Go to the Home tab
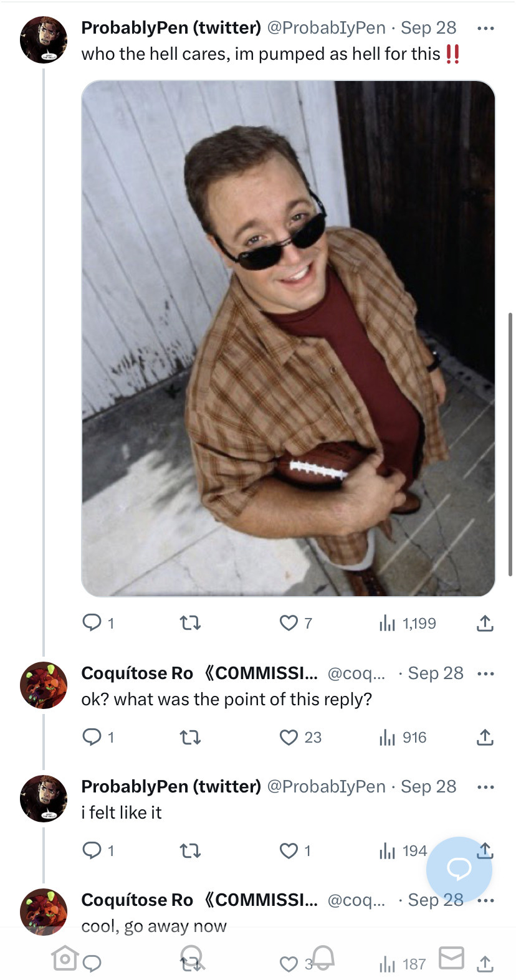Image resolution: width=516 pixels, height=980 pixels. (65, 958)
